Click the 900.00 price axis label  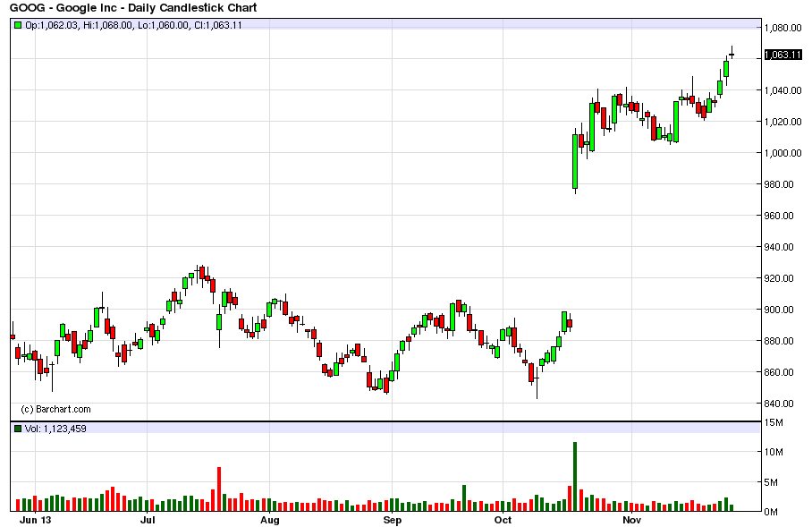779,310
